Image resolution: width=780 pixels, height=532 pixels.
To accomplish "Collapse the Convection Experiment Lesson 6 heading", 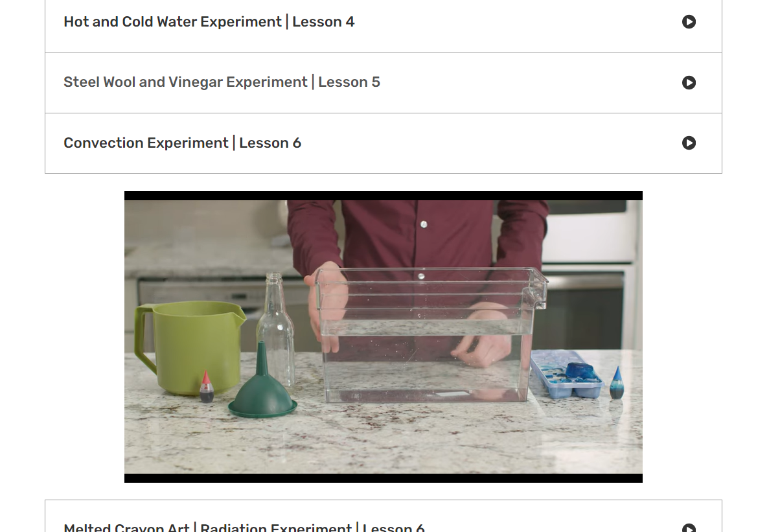I will tap(182, 143).
